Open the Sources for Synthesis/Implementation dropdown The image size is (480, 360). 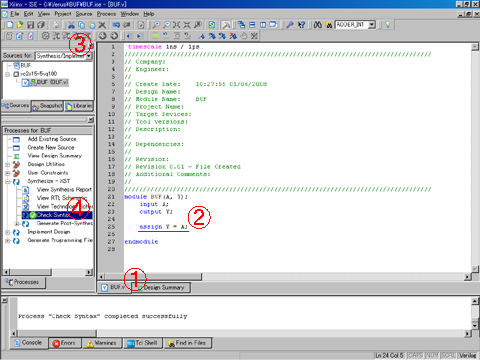pos(88,56)
